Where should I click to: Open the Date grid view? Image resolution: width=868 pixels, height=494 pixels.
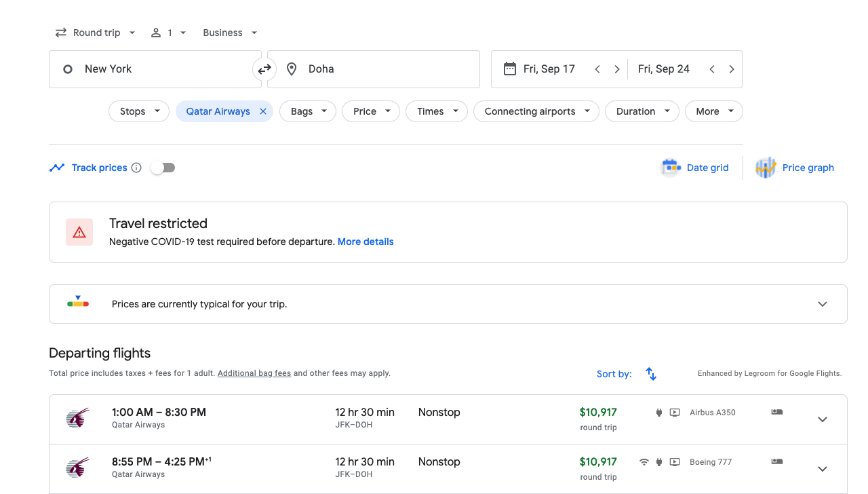pos(707,168)
